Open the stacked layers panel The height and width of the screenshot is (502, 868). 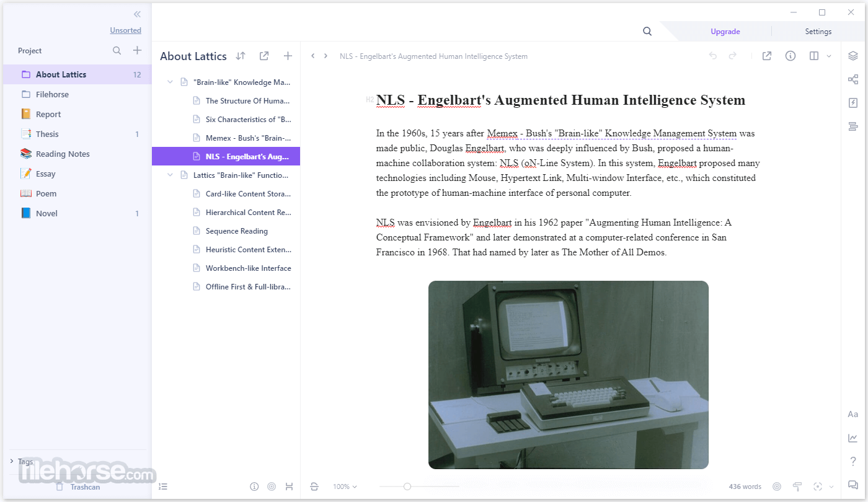pyautogui.click(x=853, y=56)
